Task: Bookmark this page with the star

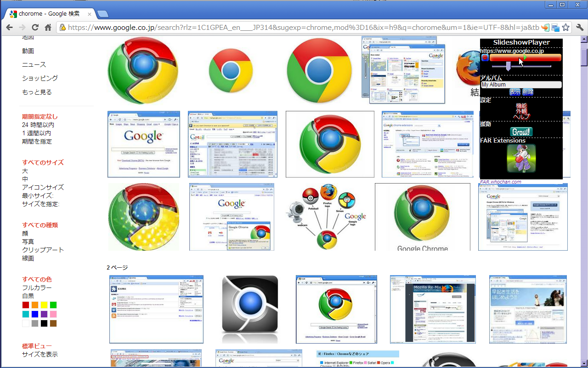Action: (565, 28)
